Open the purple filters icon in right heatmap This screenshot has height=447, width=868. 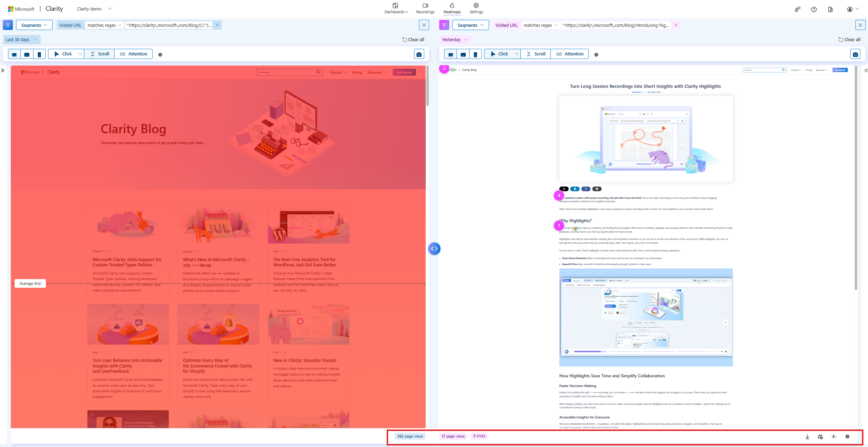point(444,25)
